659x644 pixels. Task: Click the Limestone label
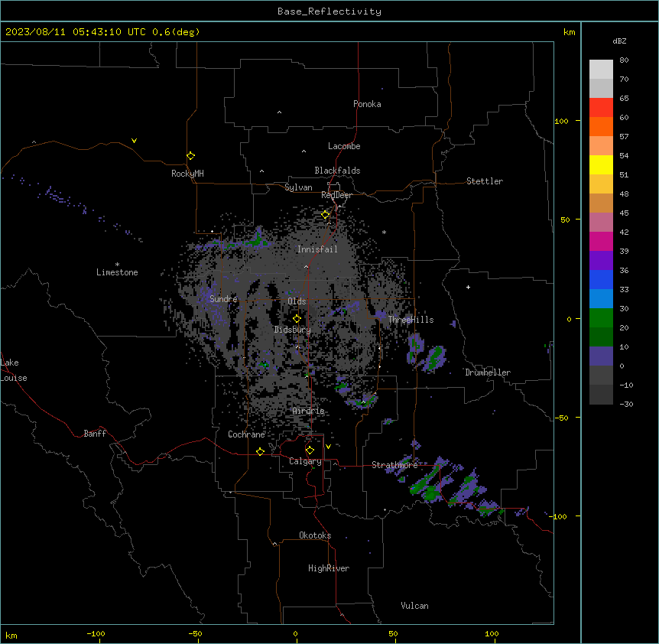117,272
